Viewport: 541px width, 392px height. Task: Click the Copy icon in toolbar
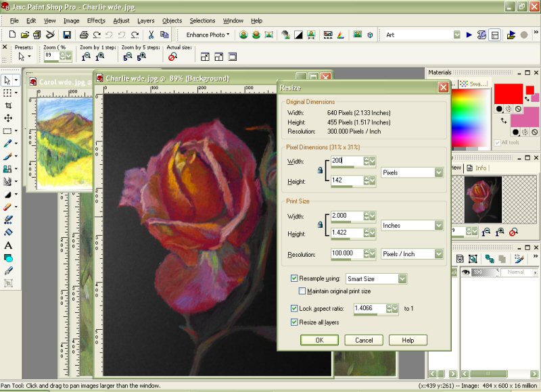[x=164, y=34]
